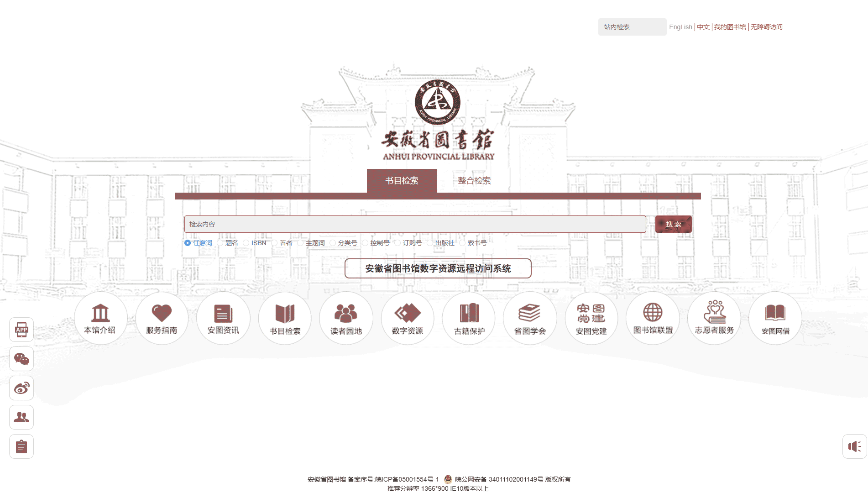Open the 图书馆联盟 globe icon
868x493 pixels.
pyautogui.click(x=653, y=318)
